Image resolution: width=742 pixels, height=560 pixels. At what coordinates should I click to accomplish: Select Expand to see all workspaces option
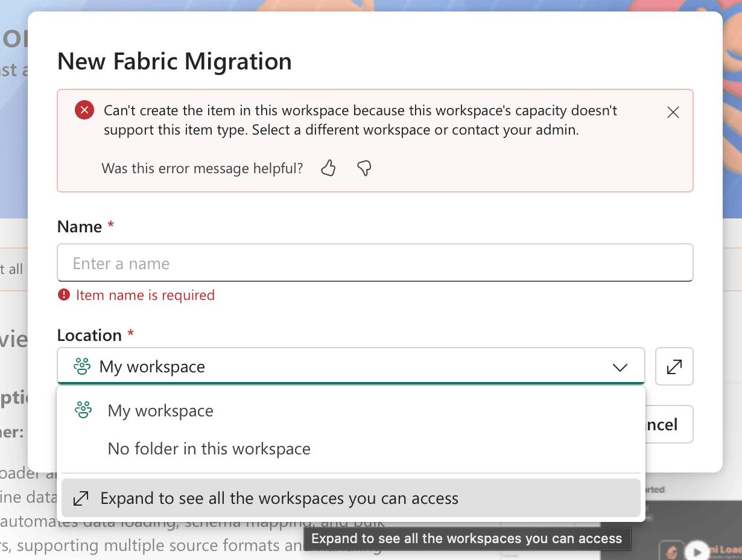click(279, 498)
